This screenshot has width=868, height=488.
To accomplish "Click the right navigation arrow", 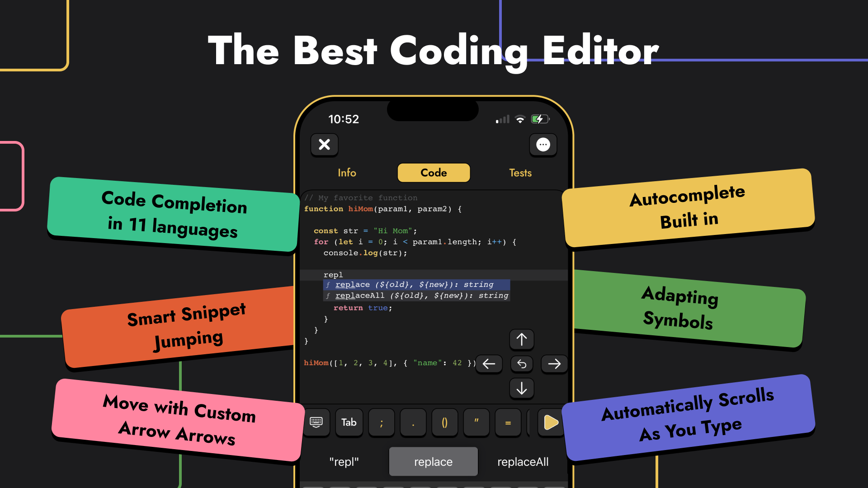I will click(x=553, y=364).
